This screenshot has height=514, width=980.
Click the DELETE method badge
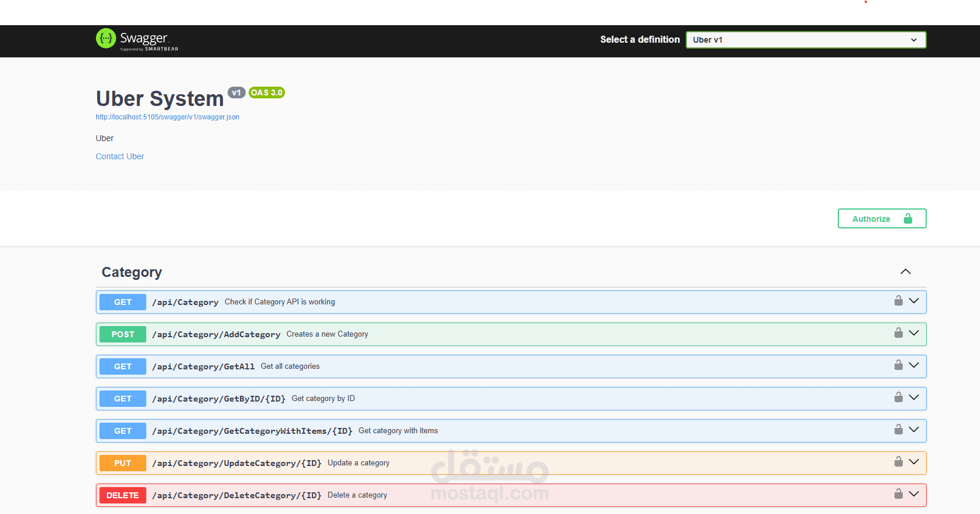[x=123, y=495]
